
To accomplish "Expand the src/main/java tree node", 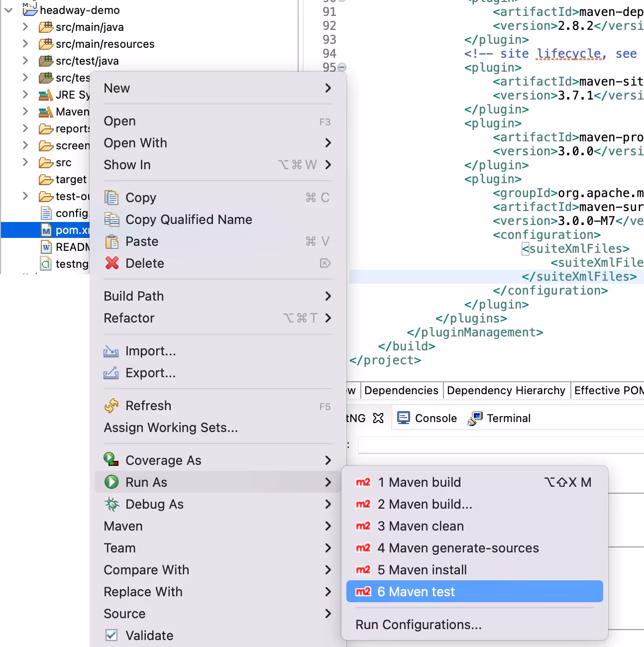I will 25,27.
